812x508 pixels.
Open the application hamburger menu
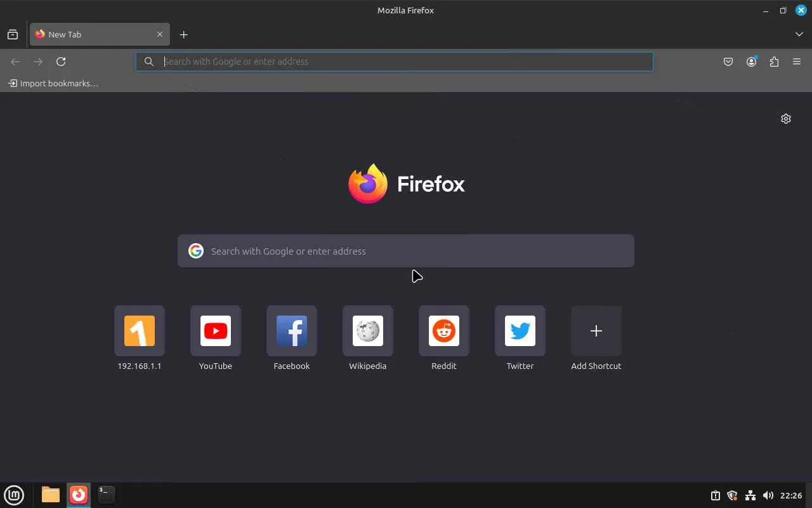(797, 62)
